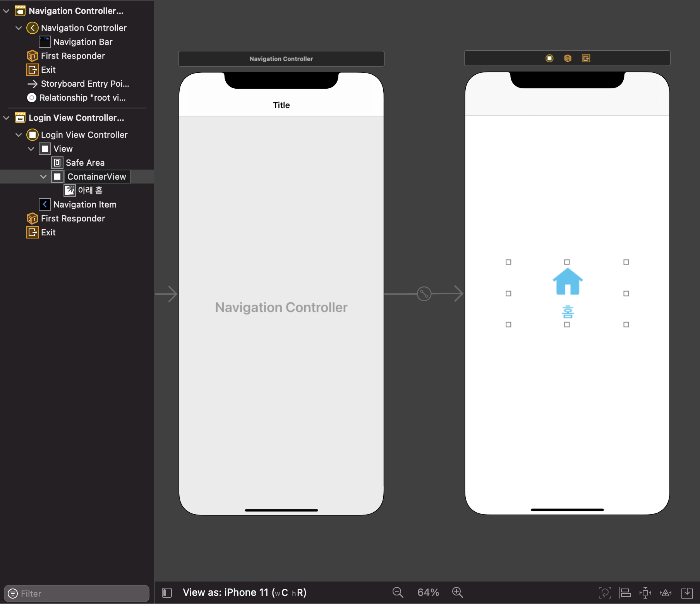This screenshot has width=700, height=604.
Task: Collapse the Login View Controller item
Action: (19, 135)
